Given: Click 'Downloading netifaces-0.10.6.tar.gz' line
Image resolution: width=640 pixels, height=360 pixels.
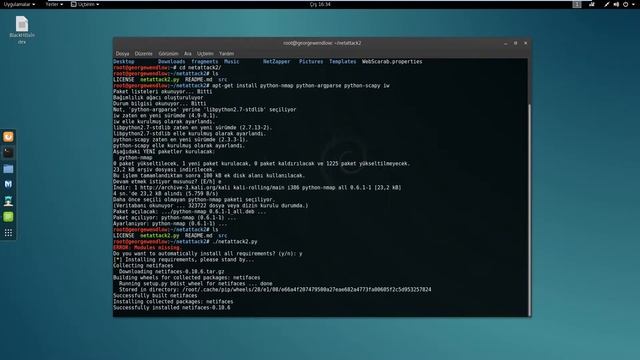Looking at the screenshot, I should pos(171,271).
